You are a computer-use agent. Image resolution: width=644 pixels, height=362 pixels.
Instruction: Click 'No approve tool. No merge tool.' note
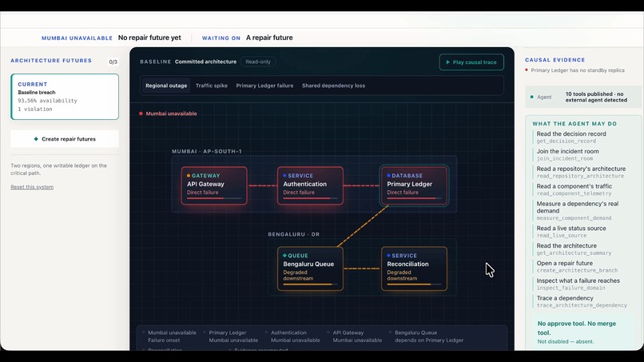tap(576, 328)
